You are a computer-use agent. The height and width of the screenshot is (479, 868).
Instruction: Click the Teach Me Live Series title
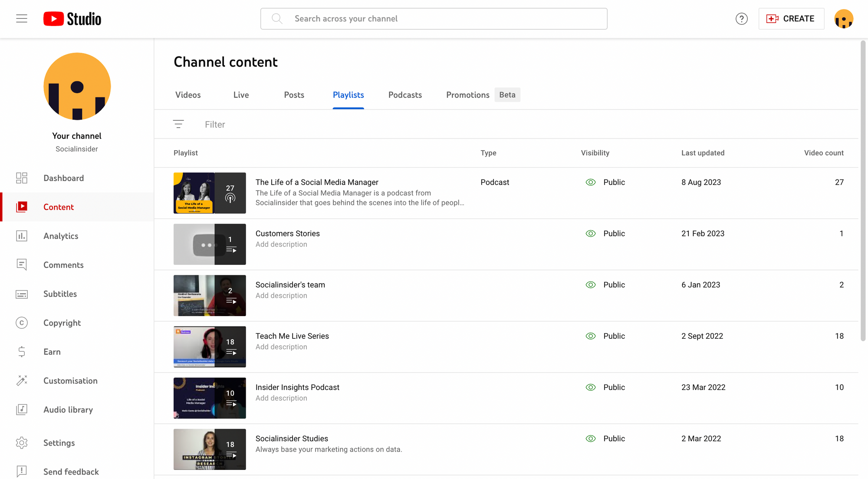(292, 336)
